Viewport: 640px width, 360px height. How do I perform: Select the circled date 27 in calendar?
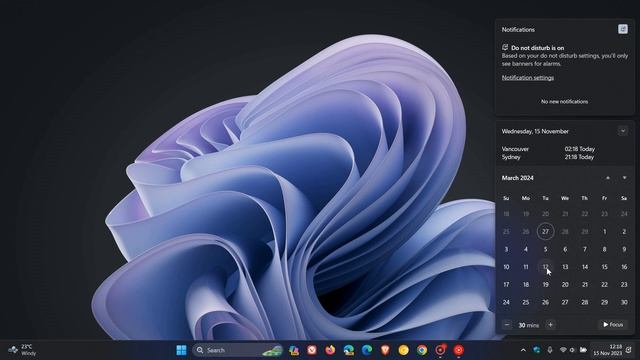[x=545, y=231]
